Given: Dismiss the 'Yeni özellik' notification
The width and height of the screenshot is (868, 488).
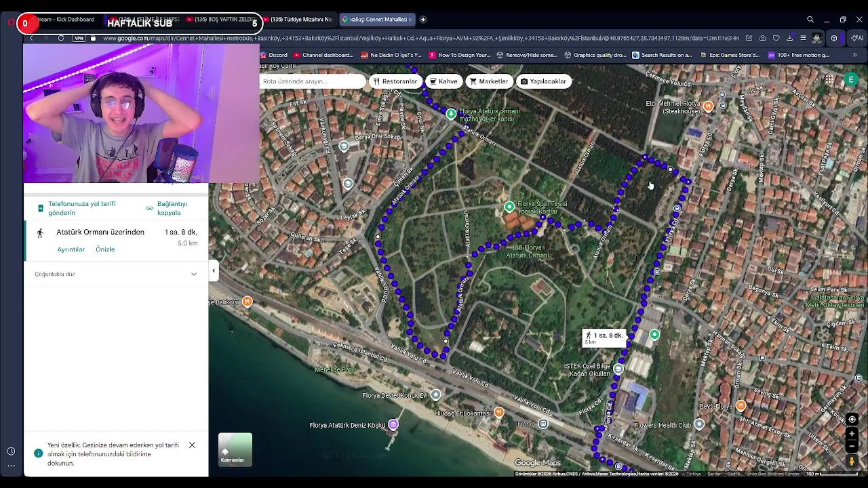Looking at the screenshot, I should pyautogui.click(x=192, y=445).
